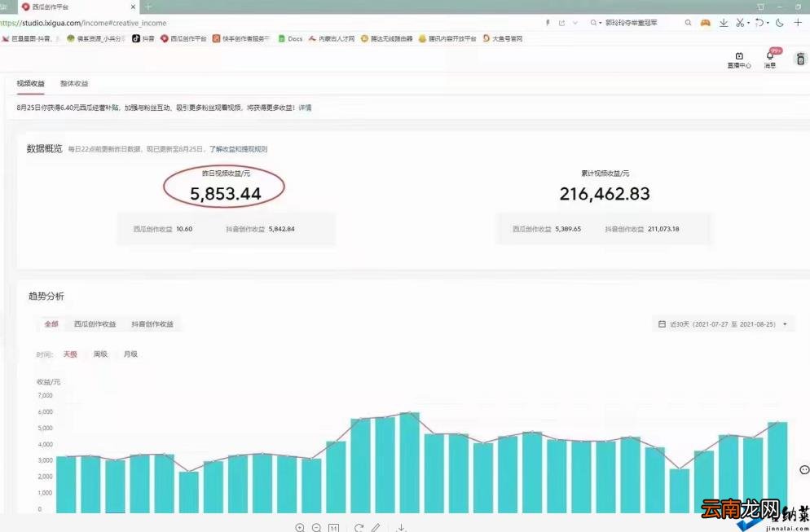Select the 月级 monthly time granularity
Viewport: 810px width, 532px height.
[130, 354]
